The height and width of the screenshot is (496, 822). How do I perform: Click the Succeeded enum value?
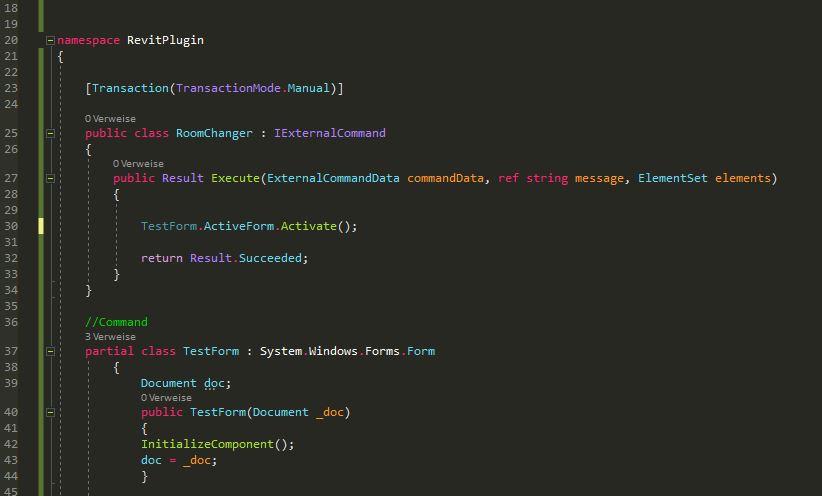(270, 258)
